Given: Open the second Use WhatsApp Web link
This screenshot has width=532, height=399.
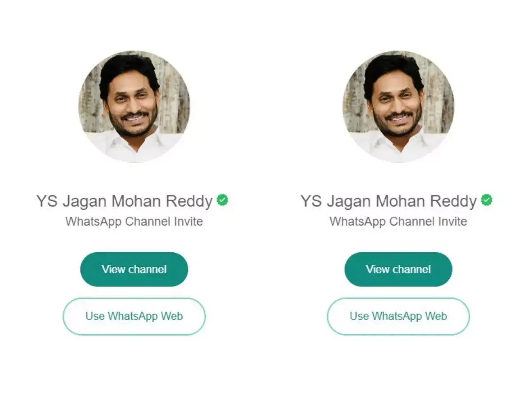Looking at the screenshot, I should 398,316.
